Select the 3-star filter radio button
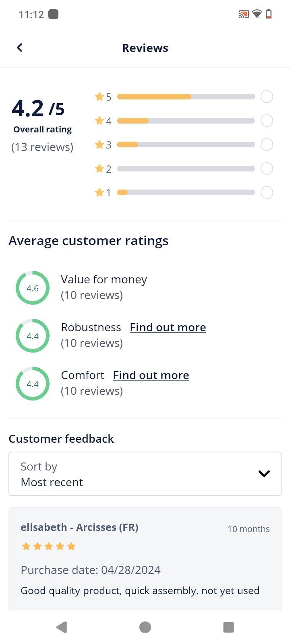Screen dimensions: 290x644 coord(267,144)
